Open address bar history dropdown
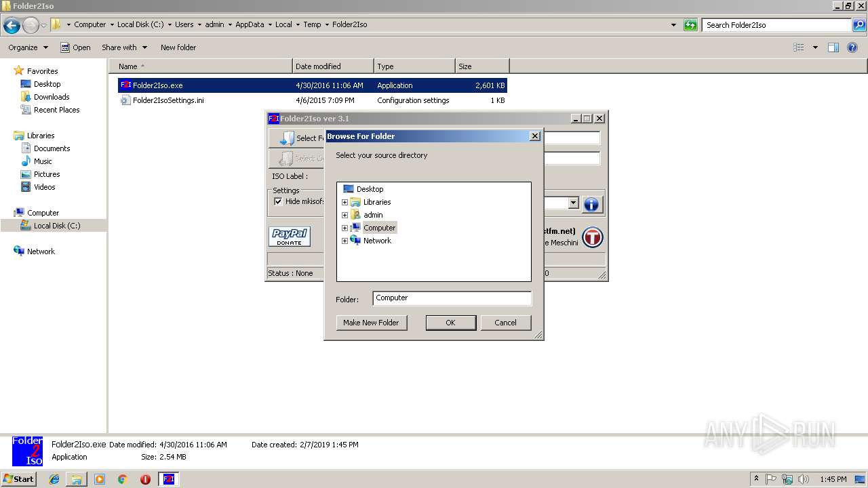The image size is (868, 488). pos(673,25)
